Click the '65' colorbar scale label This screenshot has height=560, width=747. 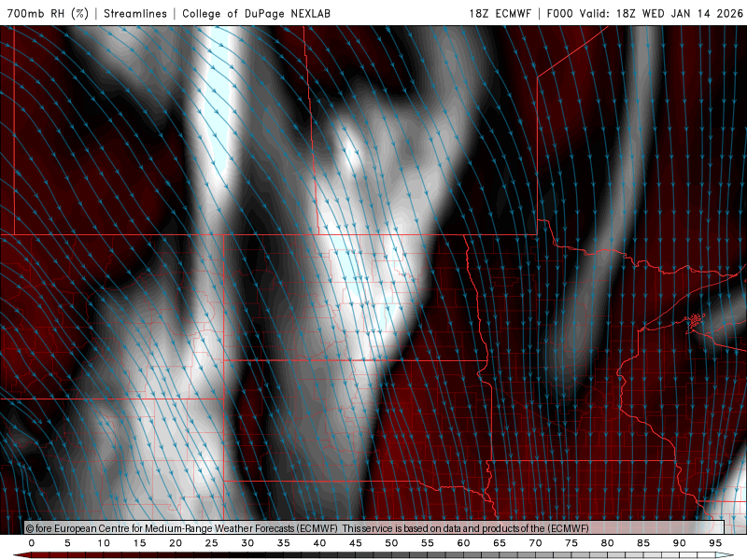[x=500, y=543]
